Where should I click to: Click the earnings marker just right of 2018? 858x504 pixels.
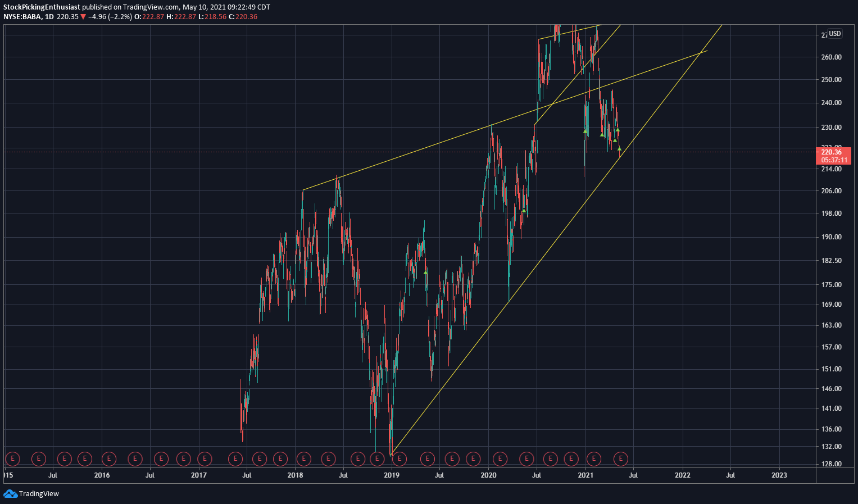tap(303, 459)
